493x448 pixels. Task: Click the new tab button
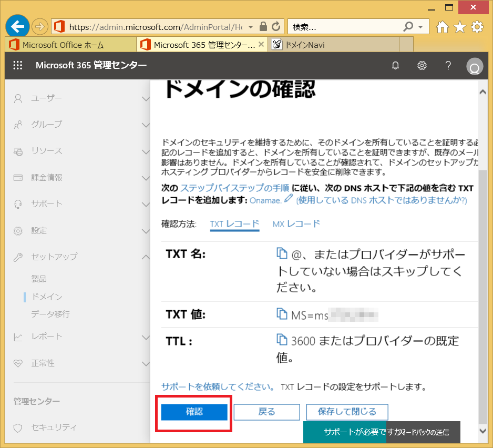[406, 45]
